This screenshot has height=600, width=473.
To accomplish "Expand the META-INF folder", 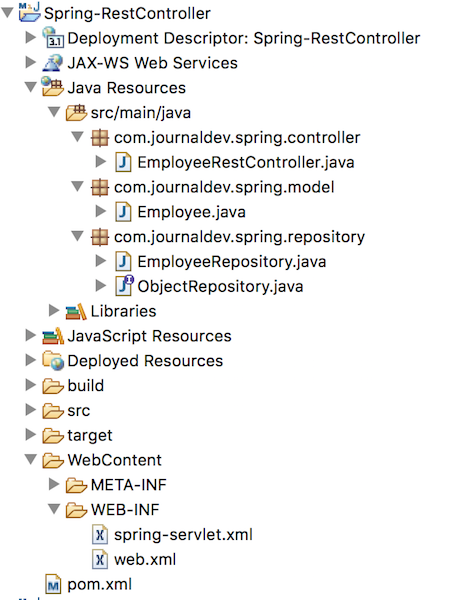I will 54,484.
